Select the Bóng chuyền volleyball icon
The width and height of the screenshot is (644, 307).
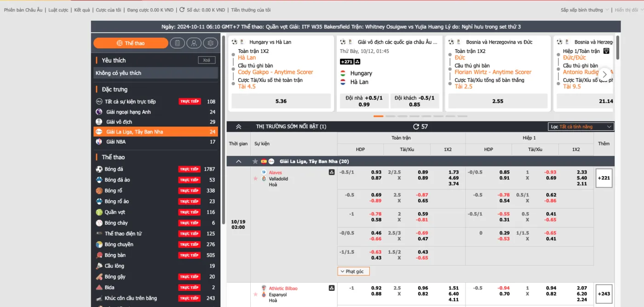pyautogui.click(x=99, y=244)
